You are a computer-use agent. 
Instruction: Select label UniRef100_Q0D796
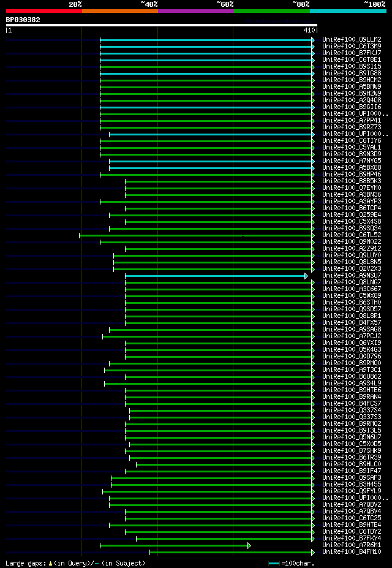click(352, 357)
